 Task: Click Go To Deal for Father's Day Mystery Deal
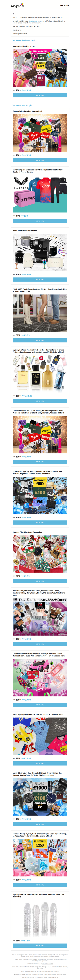pyautogui.click(x=40, y=522)
